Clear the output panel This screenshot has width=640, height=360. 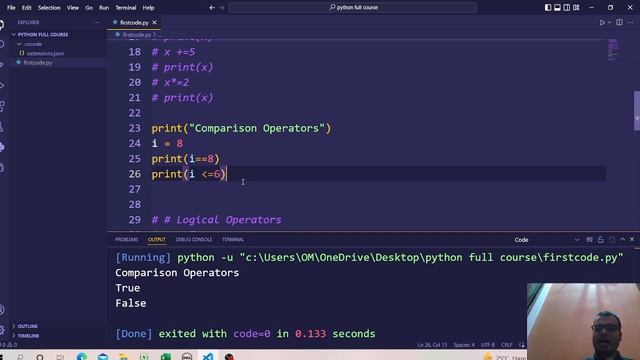(589, 240)
